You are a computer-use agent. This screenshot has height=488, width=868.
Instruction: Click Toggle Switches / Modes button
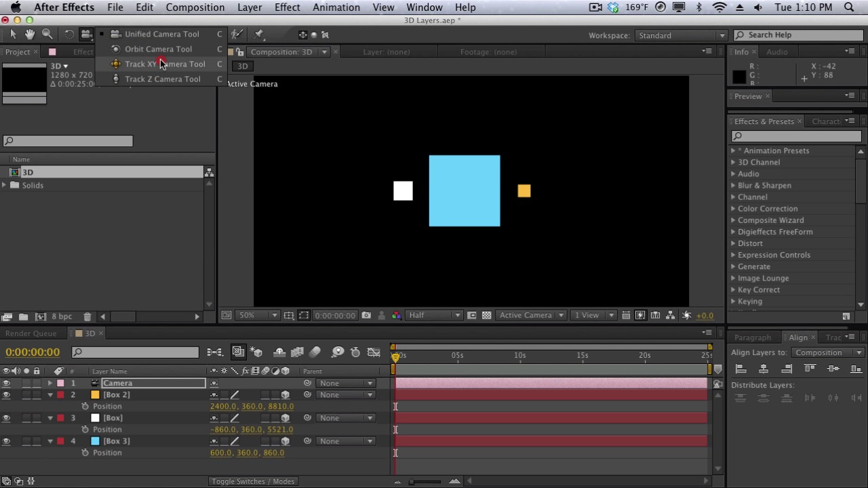(253, 481)
